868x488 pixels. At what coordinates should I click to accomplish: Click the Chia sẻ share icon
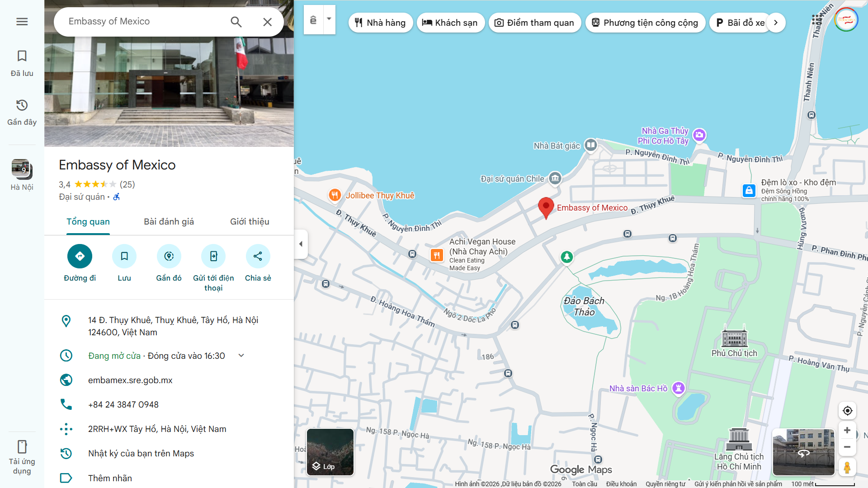coord(258,256)
